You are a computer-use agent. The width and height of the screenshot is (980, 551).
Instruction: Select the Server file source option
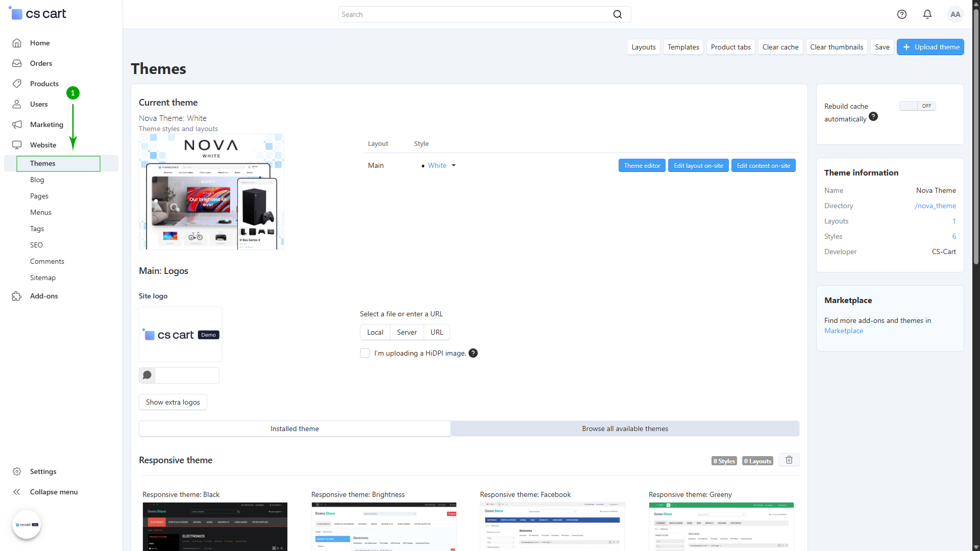pos(407,332)
